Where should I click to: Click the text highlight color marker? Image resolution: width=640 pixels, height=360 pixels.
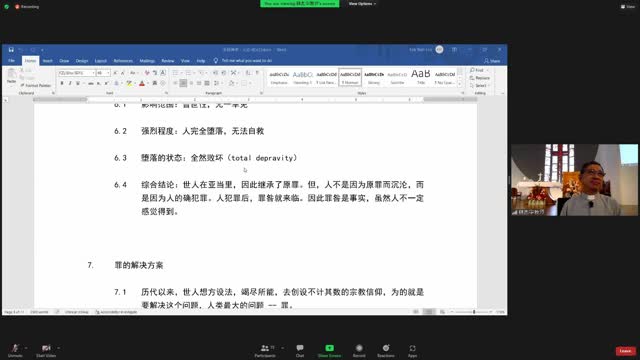[x=129, y=83]
